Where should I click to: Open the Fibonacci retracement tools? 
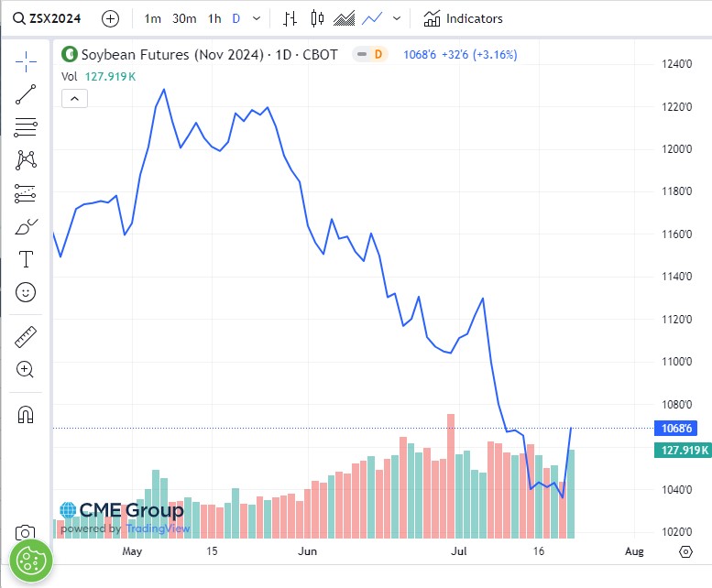point(26,127)
